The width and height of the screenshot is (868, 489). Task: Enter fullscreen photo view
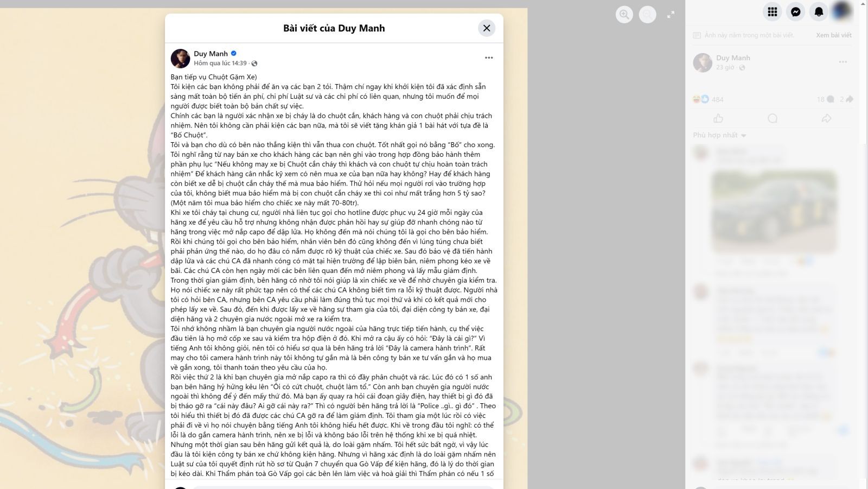coord(671,15)
